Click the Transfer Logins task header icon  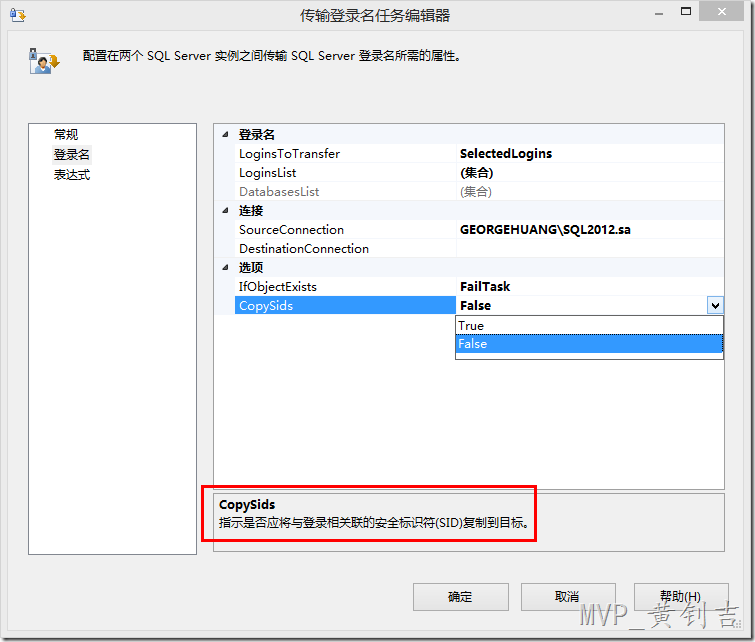pos(43,61)
